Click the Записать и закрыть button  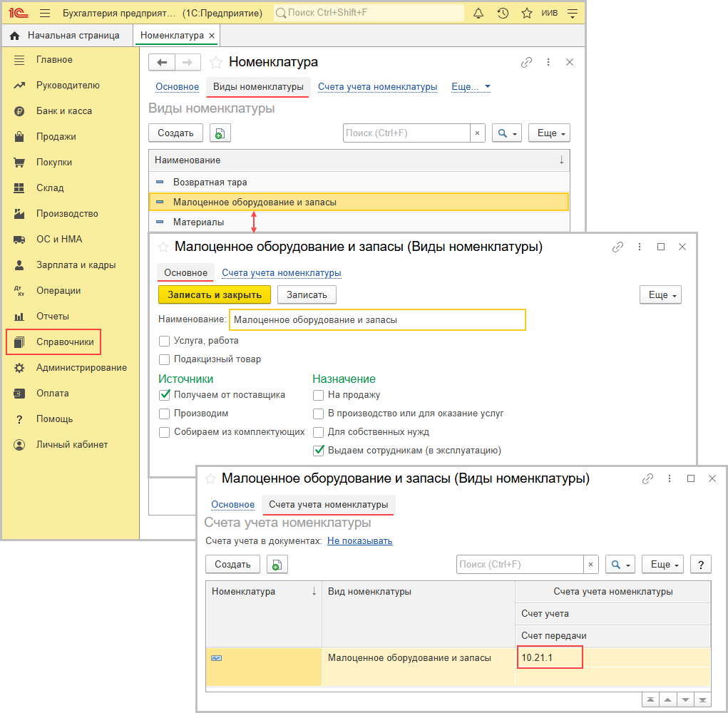[x=215, y=294]
